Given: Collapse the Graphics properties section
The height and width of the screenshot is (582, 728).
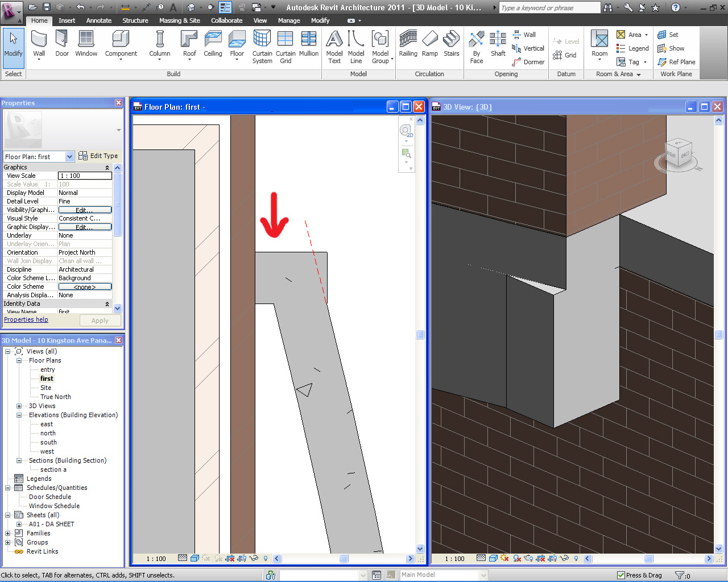Looking at the screenshot, I should [107, 168].
